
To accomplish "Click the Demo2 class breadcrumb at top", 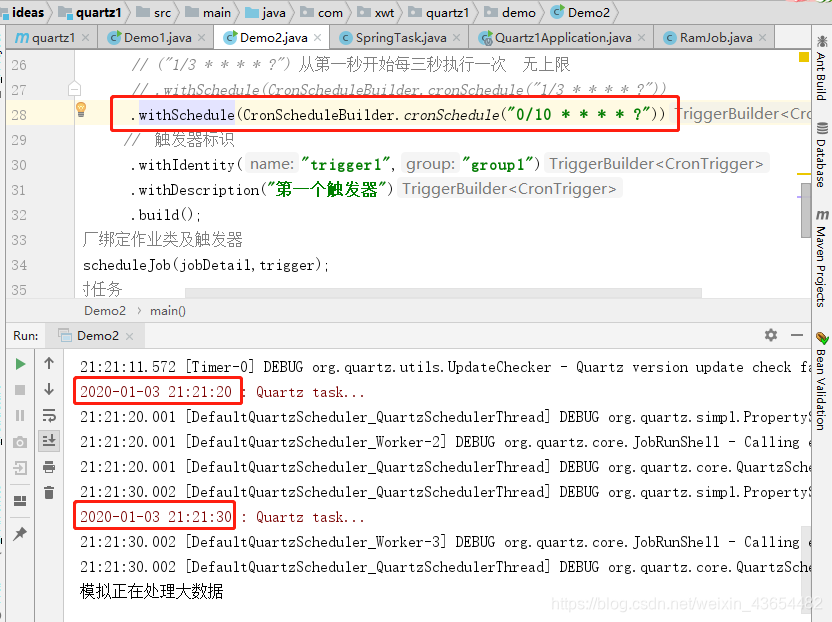I will [580, 12].
